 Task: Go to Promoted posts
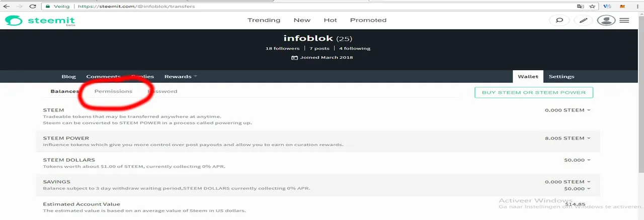pos(368,20)
